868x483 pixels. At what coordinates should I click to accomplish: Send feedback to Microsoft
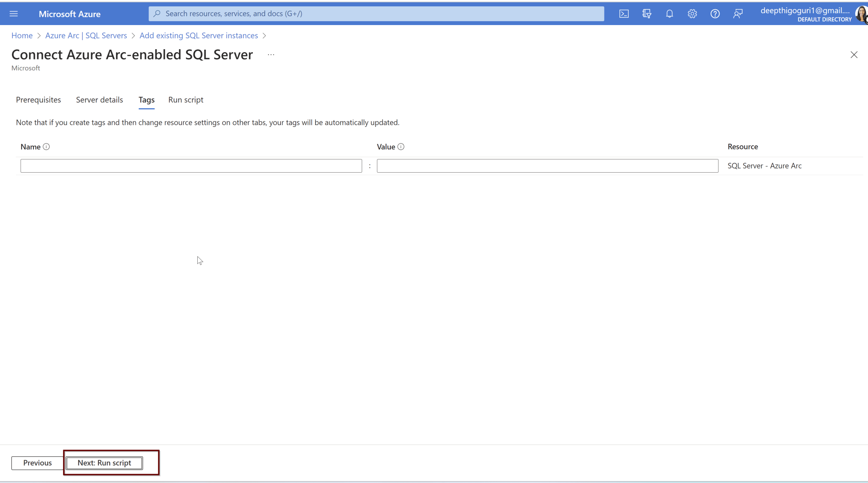pos(738,13)
